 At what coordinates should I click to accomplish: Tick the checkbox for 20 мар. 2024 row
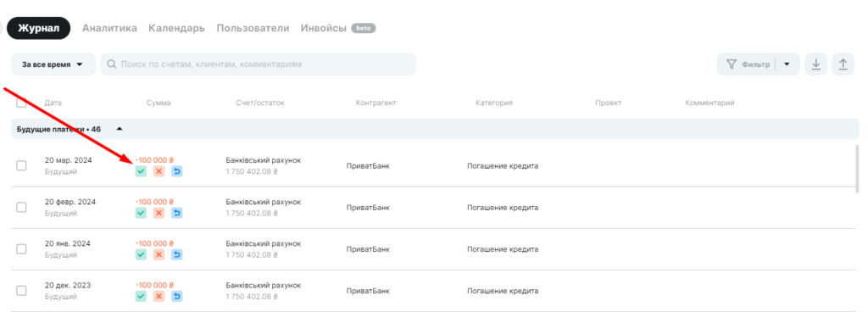[21, 165]
